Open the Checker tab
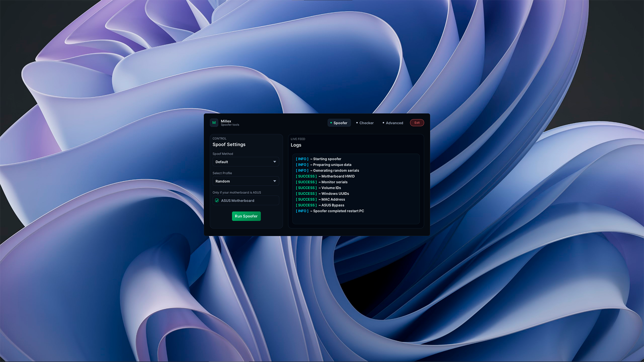This screenshot has height=362, width=644. (365, 123)
